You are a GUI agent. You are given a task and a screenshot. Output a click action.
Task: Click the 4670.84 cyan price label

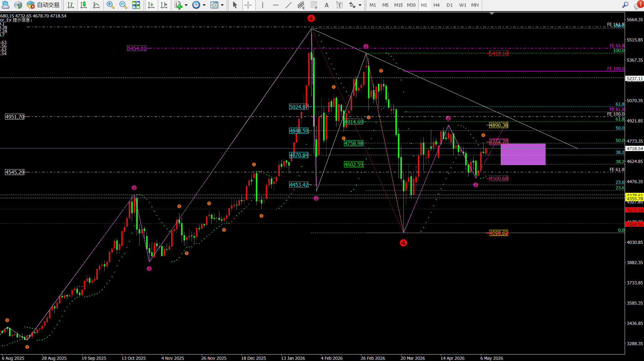299,155
